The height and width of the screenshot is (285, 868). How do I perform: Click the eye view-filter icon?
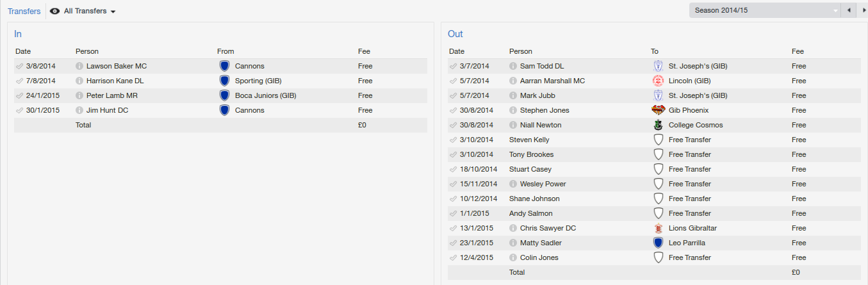click(55, 11)
